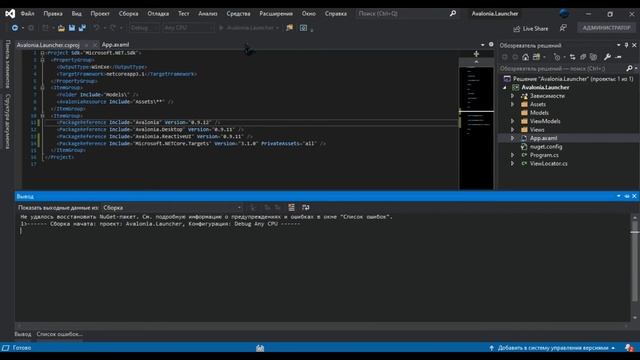Screen dimensions: 640x360
Task: Click the feedback person icon next to Live Share
Action: pyautogui.click(x=563, y=28)
